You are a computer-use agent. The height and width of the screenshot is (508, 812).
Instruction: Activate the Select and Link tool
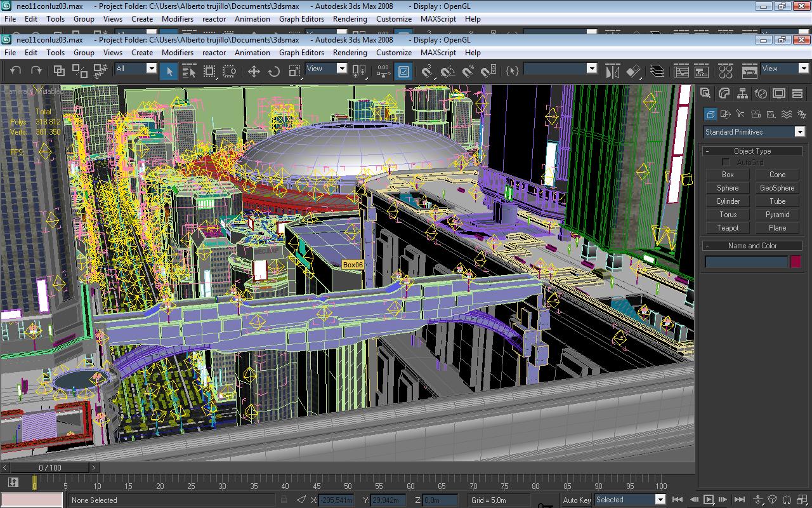coord(59,71)
